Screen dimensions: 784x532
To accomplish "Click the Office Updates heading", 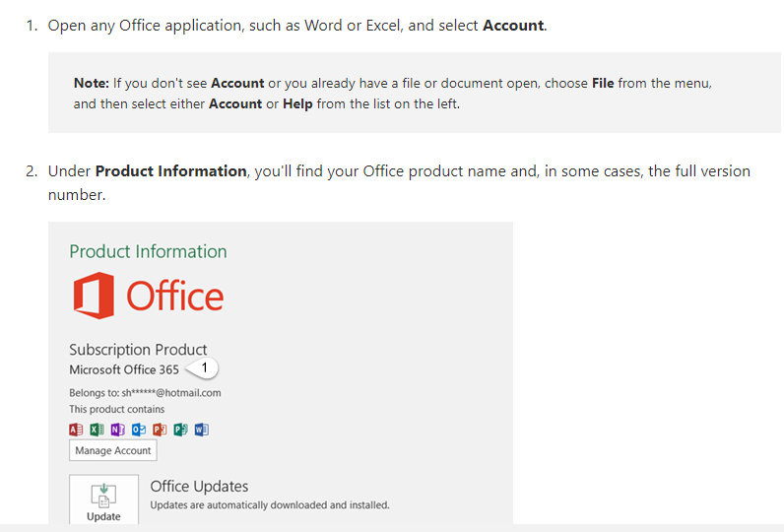I will [199, 486].
